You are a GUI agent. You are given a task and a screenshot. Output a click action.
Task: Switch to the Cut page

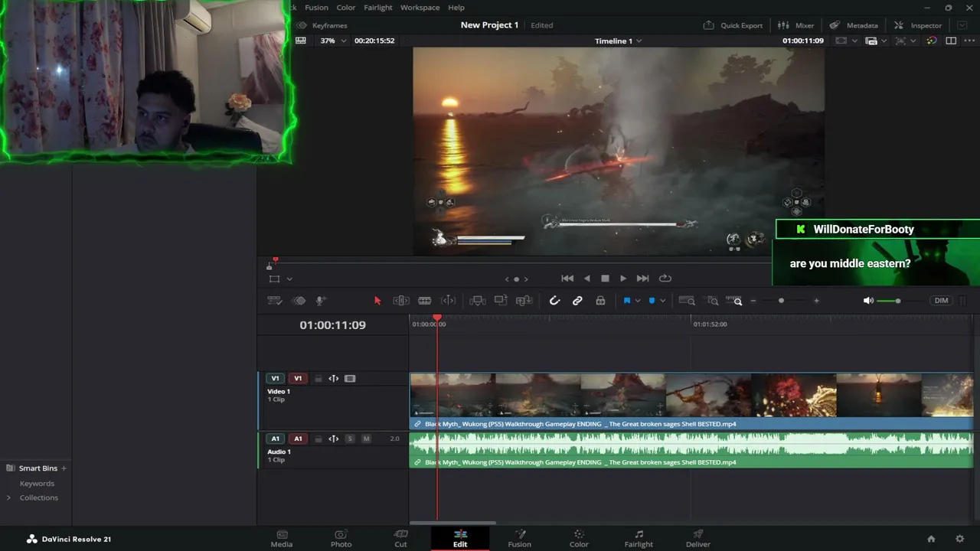(x=400, y=539)
